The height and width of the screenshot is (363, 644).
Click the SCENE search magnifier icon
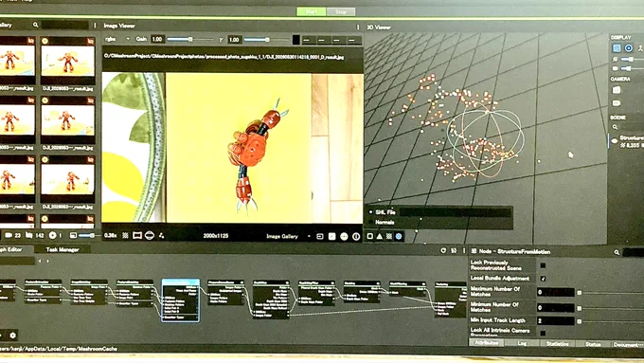pyautogui.click(x=615, y=127)
